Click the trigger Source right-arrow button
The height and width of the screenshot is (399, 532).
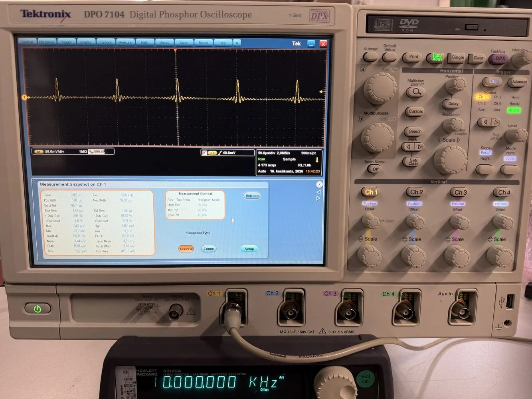[495, 122]
